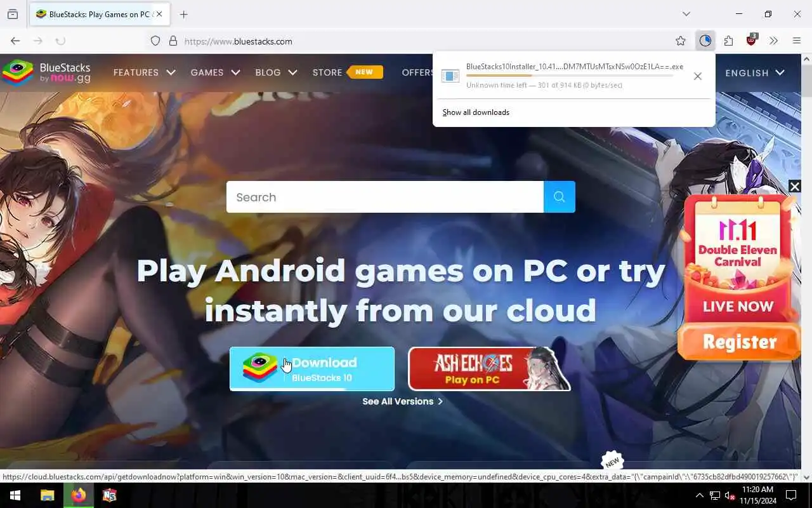This screenshot has width=812, height=508.
Task: Click the blue search magnifier button
Action: point(559,197)
